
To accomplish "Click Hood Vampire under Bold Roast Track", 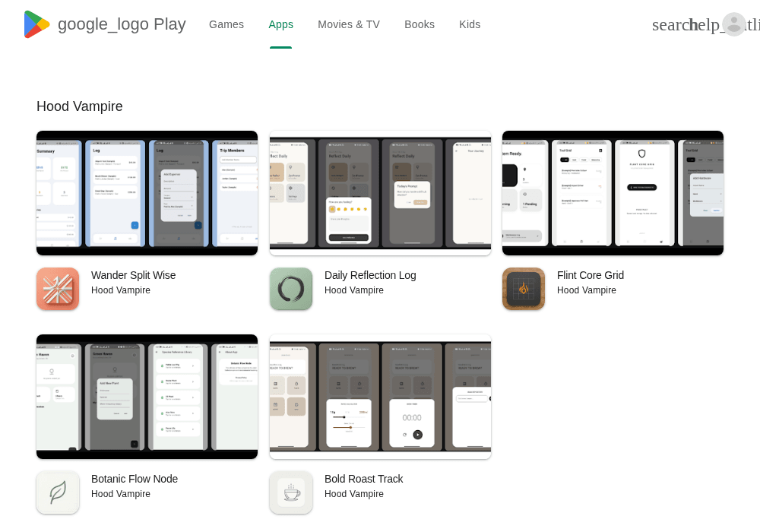I will (354, 494).
